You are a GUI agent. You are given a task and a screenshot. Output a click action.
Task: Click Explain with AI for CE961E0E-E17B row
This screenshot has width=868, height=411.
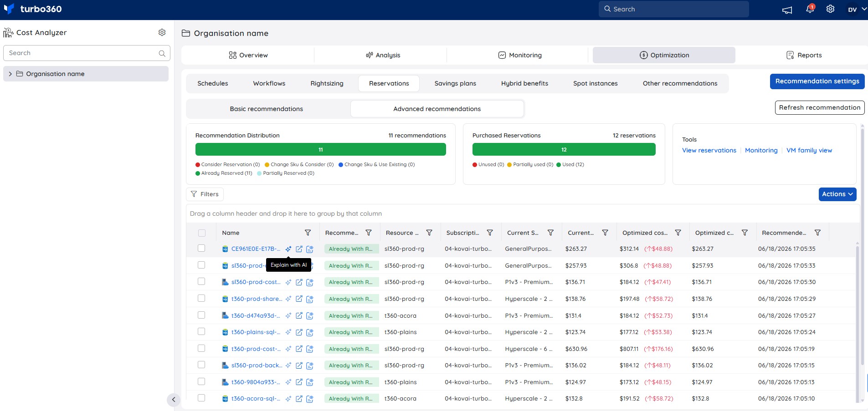point(288,249)
